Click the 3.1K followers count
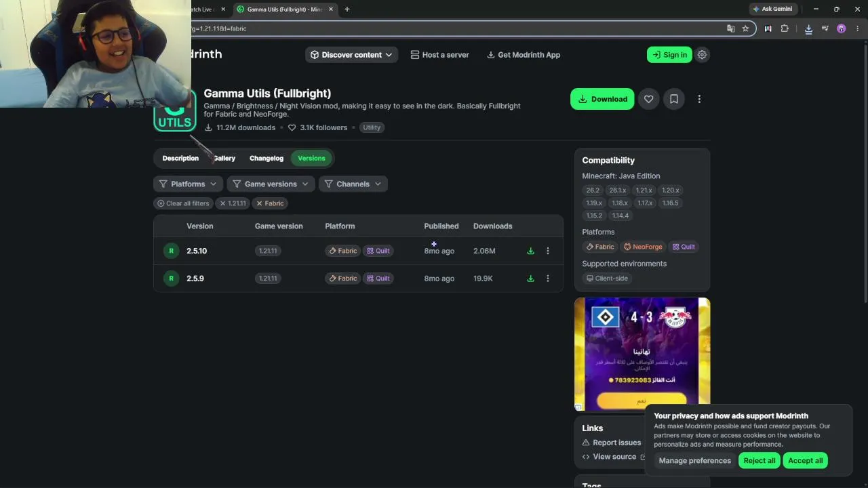868x488 pixels. 317,127
